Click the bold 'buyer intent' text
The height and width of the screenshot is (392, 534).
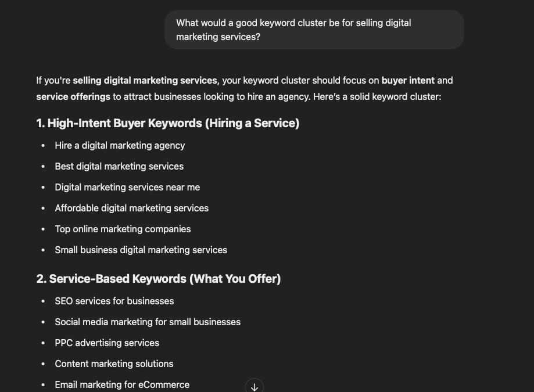[x=408, y=80]
